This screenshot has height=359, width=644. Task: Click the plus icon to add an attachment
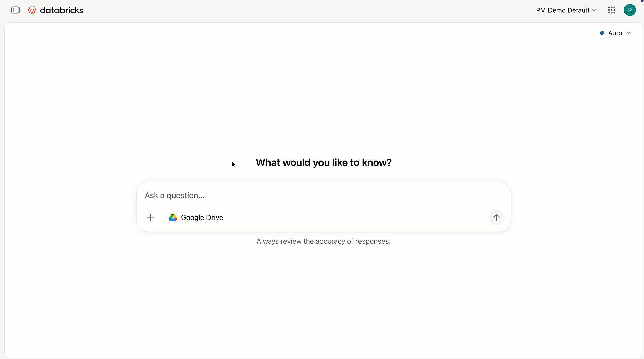coord(151,217)
